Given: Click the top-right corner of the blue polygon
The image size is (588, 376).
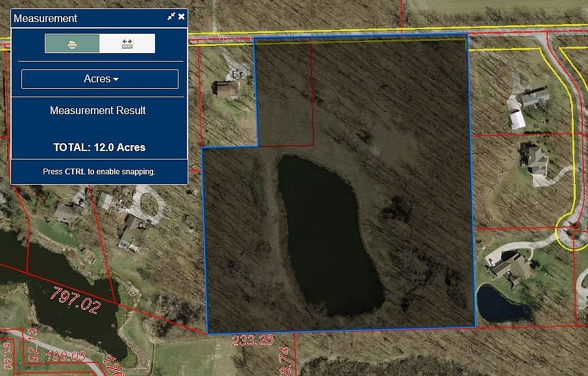Looking at the screenshot, I should click(x=467, y=36).
